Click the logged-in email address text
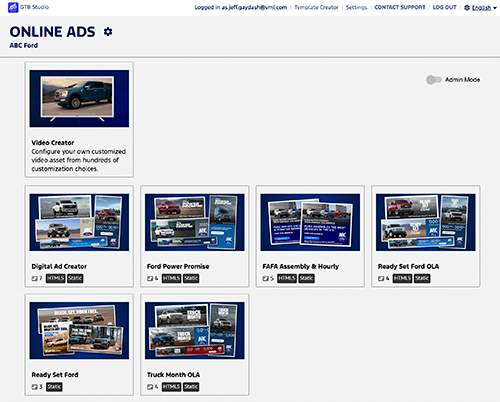 258,7
